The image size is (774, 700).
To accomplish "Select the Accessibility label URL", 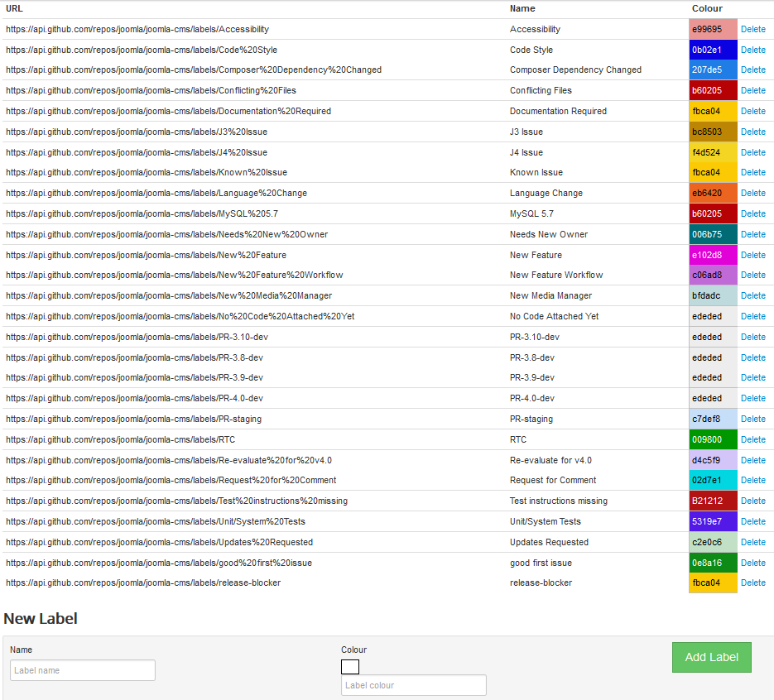I will (x=137, y=29).
